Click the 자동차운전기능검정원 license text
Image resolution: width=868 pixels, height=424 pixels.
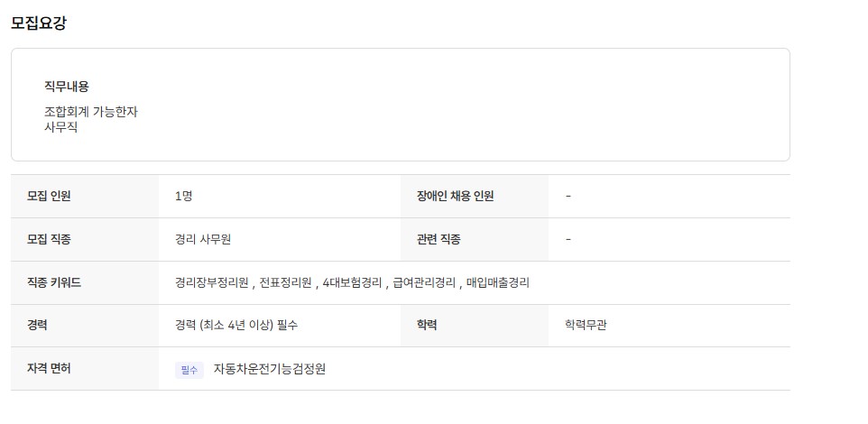click(269, 369)
